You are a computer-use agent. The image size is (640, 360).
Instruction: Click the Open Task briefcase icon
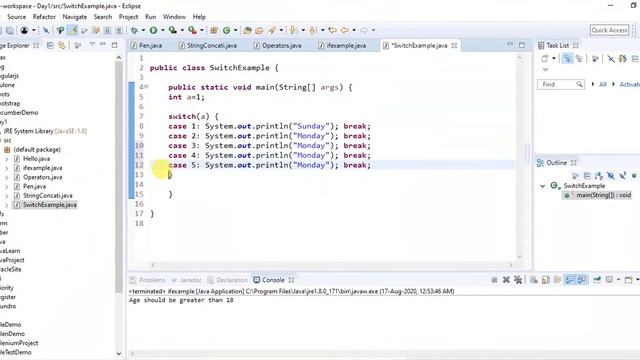(259, 30)
